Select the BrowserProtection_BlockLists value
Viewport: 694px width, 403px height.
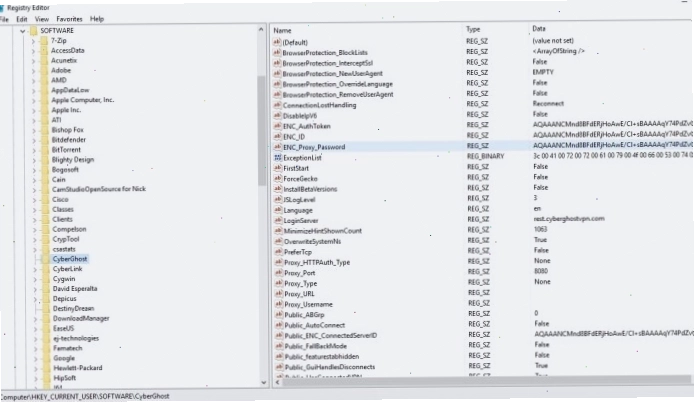(325, 53)
